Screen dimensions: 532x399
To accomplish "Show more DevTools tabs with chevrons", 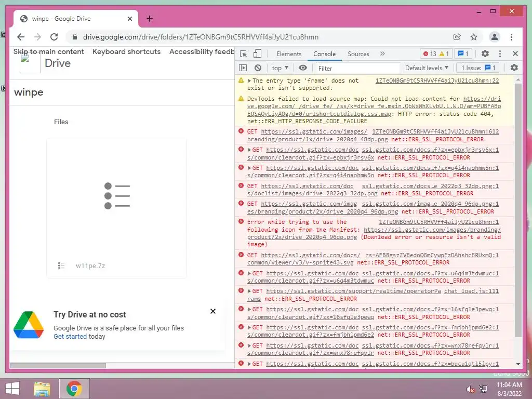I will click(382, 54).
